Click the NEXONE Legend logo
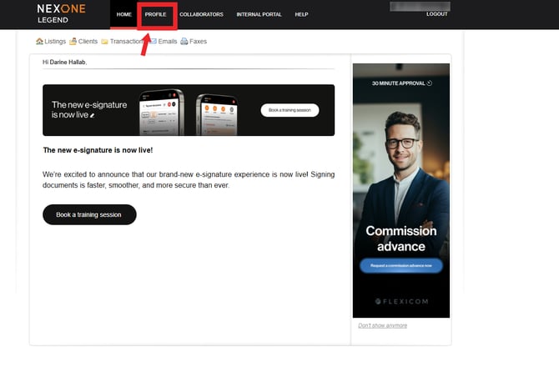 pyautogui.click(x=61, y=13)
